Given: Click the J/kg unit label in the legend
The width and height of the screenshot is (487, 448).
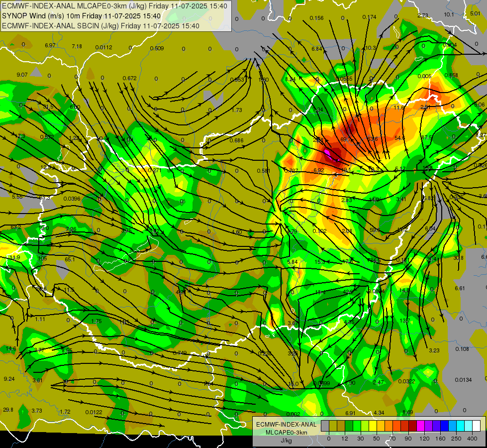Looking at the screenshot, I should pos(287,441).
